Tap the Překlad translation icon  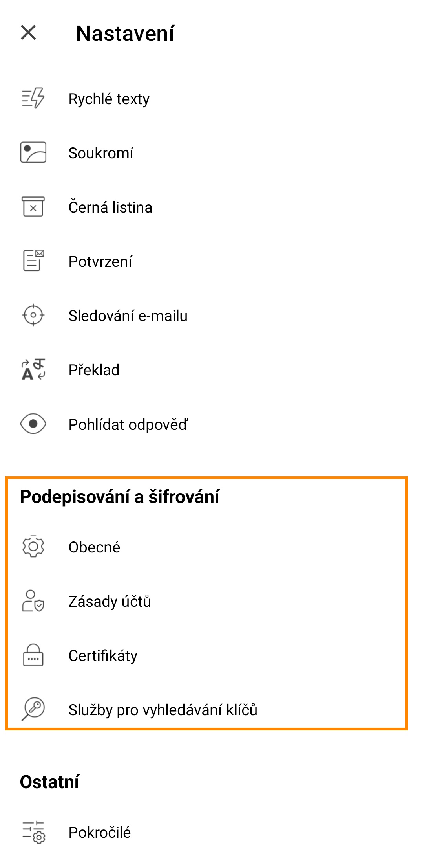pyautogui.click(x=33, y=369)
